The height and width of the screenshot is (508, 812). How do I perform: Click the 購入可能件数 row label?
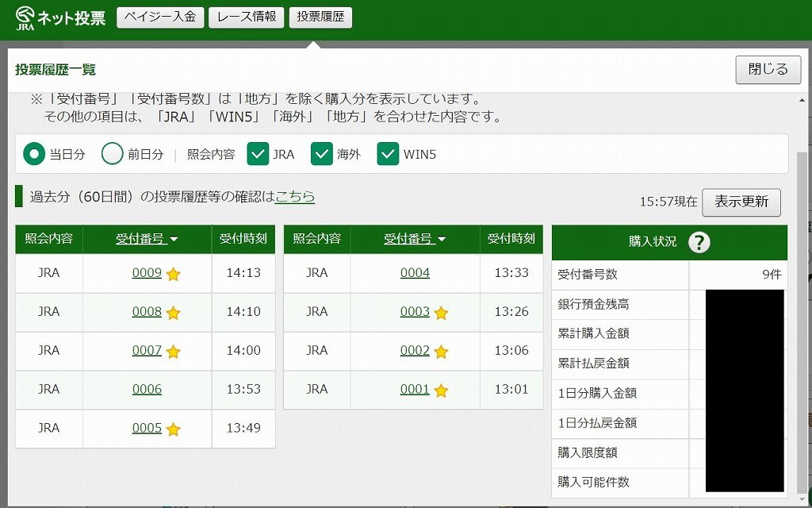tap(593, 482)
